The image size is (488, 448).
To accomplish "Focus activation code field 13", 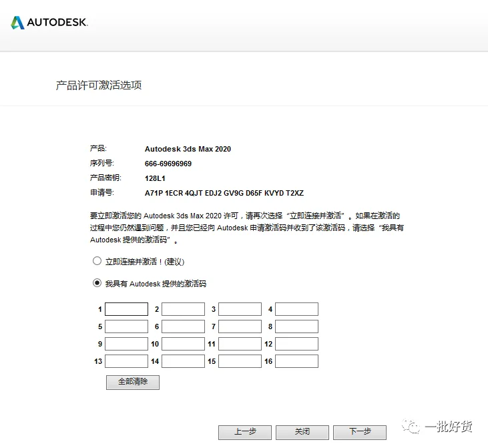I will (x=126, y=361).
